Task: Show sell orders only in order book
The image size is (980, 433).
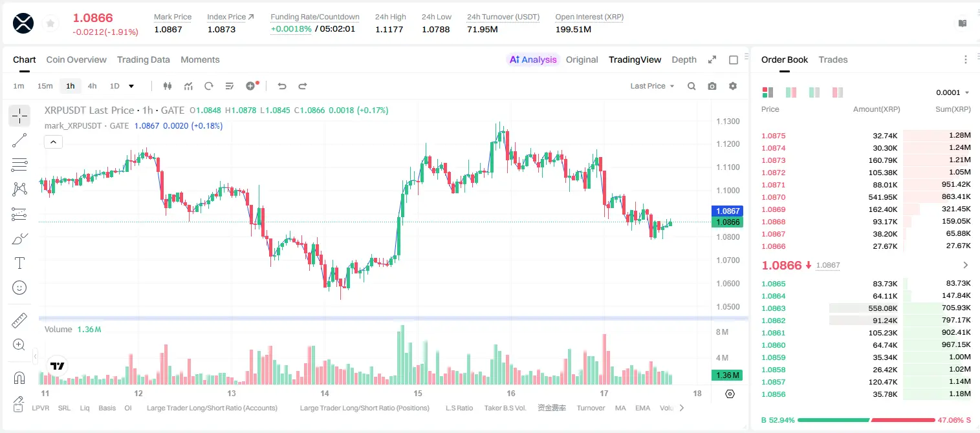Action: click(x=838, y=92)
